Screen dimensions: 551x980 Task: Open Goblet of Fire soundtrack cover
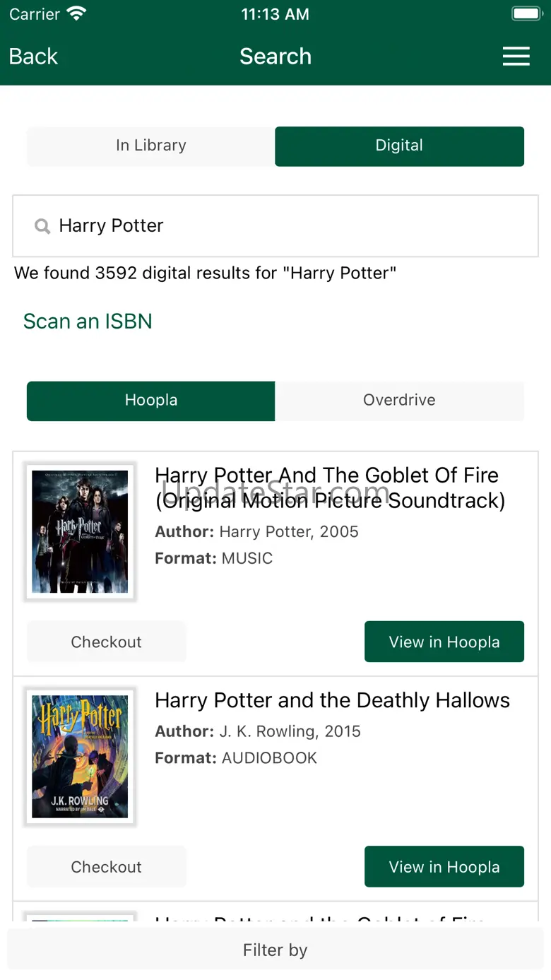(80, 531)
